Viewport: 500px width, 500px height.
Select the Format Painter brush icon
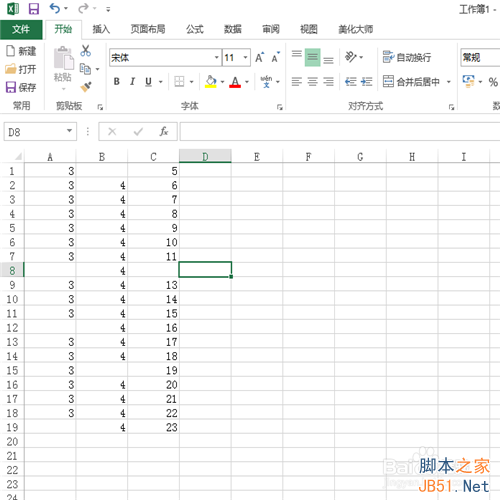click(x=86, y=87)
